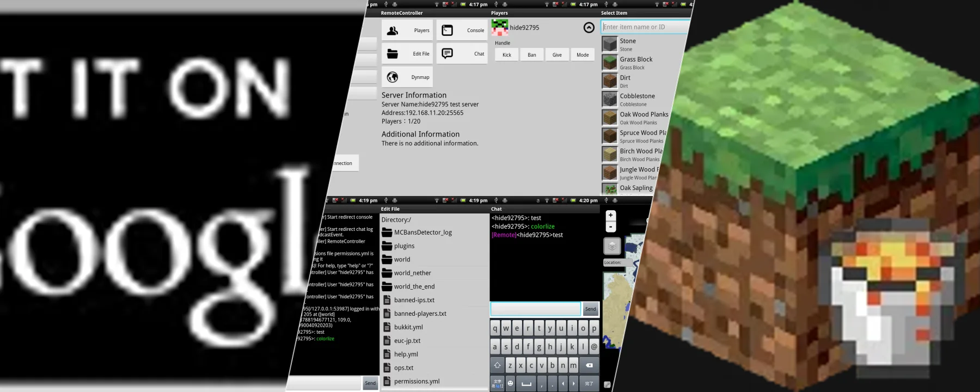Click the Mode button for hide92795
The image size is (980, 392).
(x=583, y=55)
